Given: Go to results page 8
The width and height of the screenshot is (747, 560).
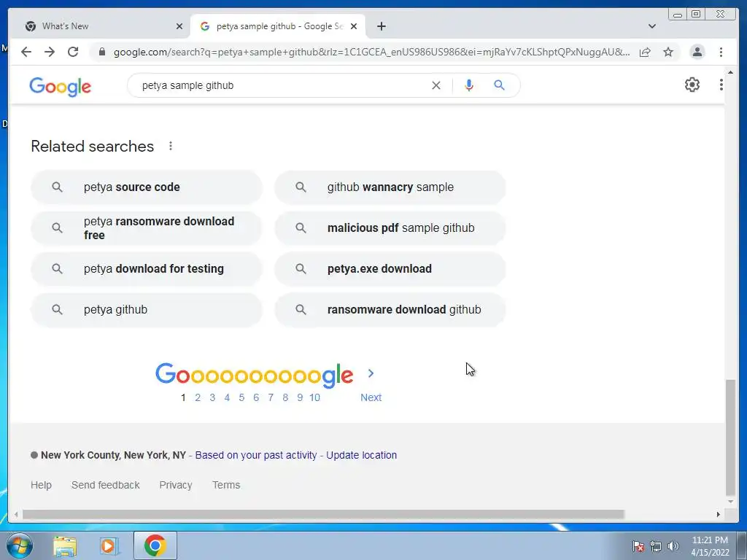Looking at the screenshot, I should [285, 397].
